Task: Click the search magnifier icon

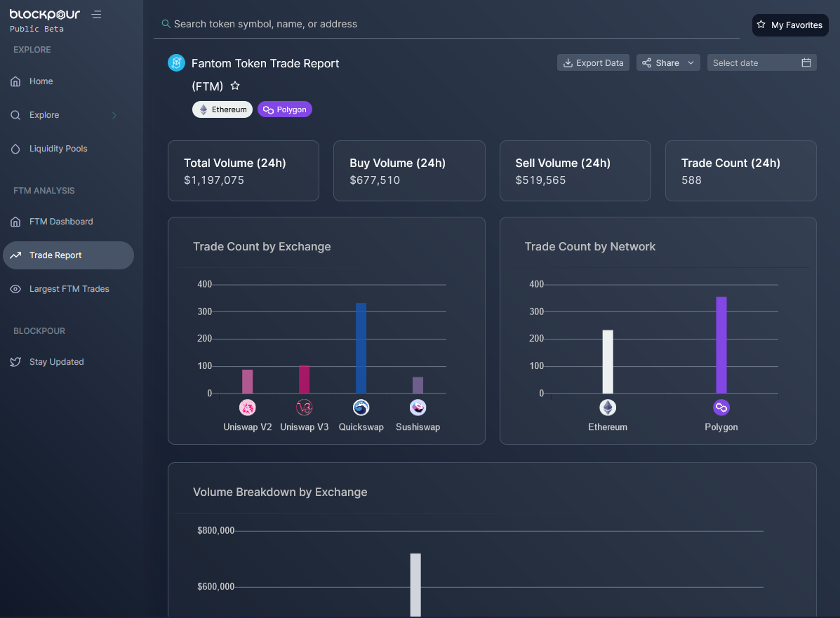Action: [x=166, y=24]
